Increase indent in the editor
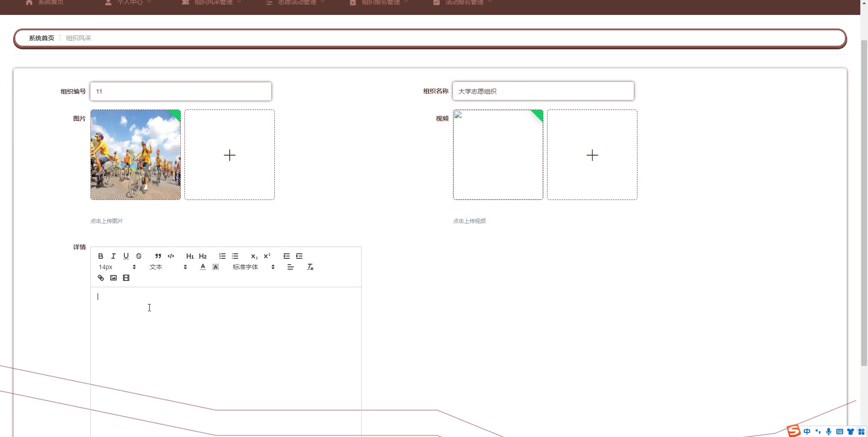Viewport: 868px width, 437px height. (299, 256)
